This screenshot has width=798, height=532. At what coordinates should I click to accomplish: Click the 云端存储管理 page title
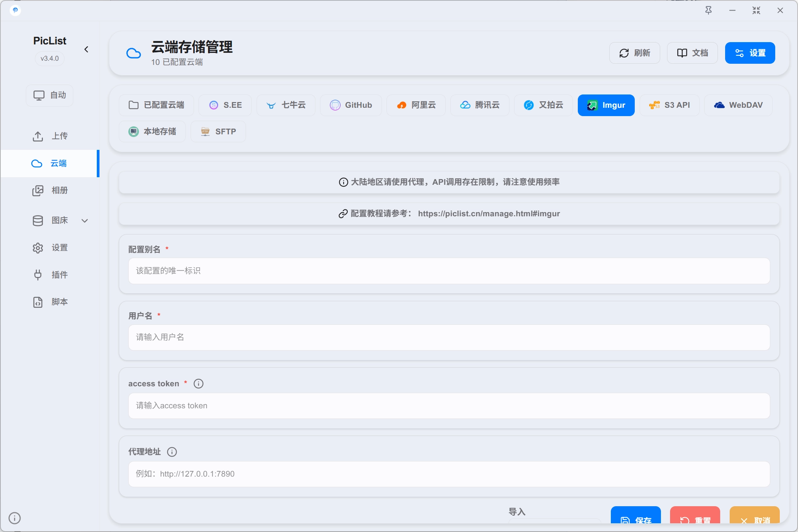pos(192,47)
